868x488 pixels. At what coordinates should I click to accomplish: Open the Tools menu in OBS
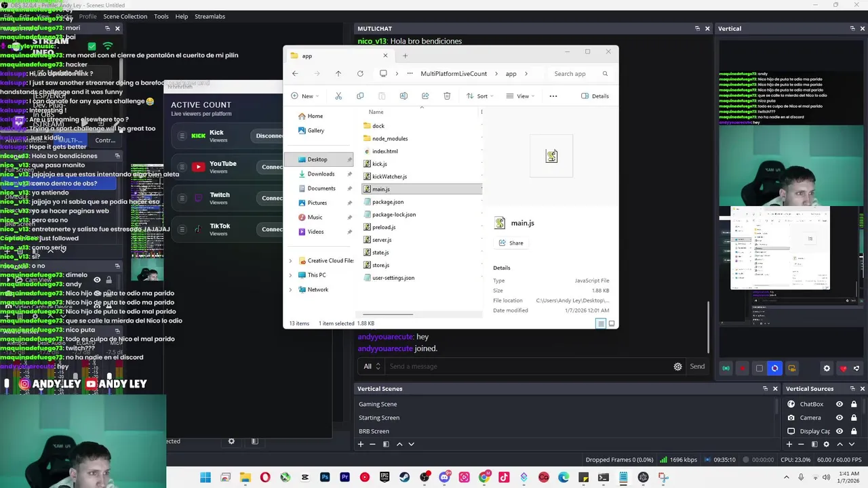pos(161,16)
